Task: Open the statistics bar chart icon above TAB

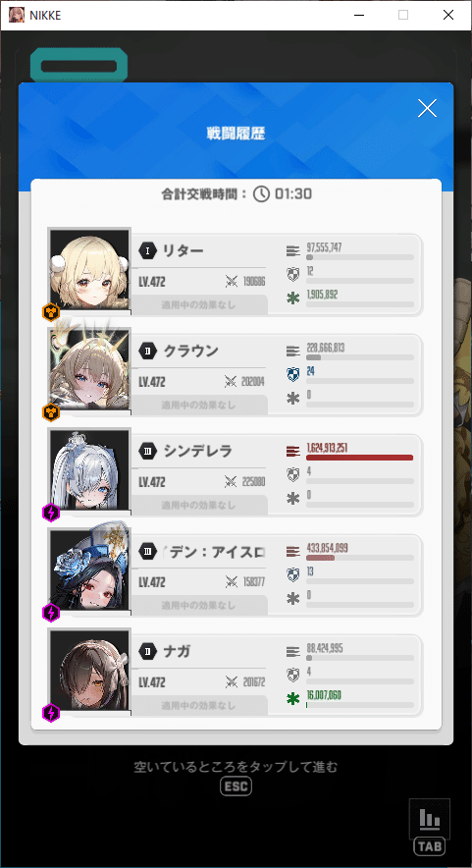Action: click(x=430, y=818)
